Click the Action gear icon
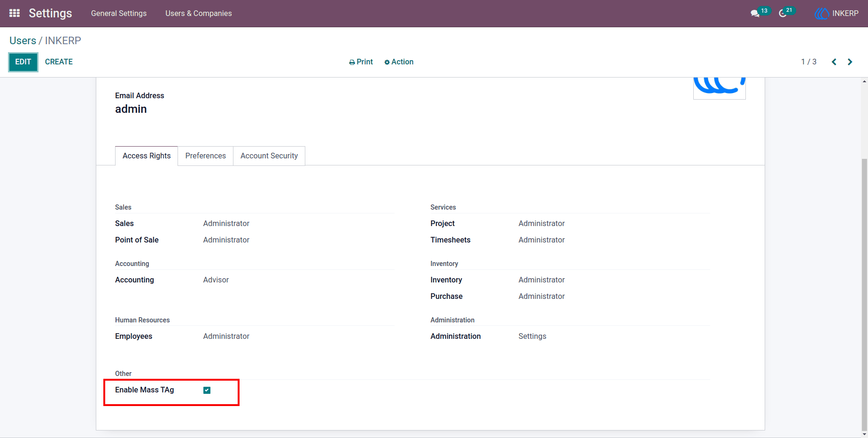Viewport: 868px width, 438px height. click(387, 63)
